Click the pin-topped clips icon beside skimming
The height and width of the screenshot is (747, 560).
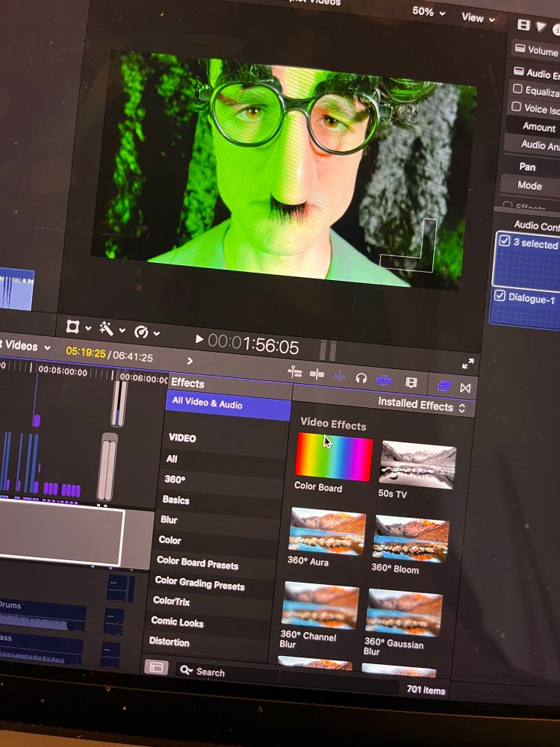pyautogui.click(x=295, y=373)
